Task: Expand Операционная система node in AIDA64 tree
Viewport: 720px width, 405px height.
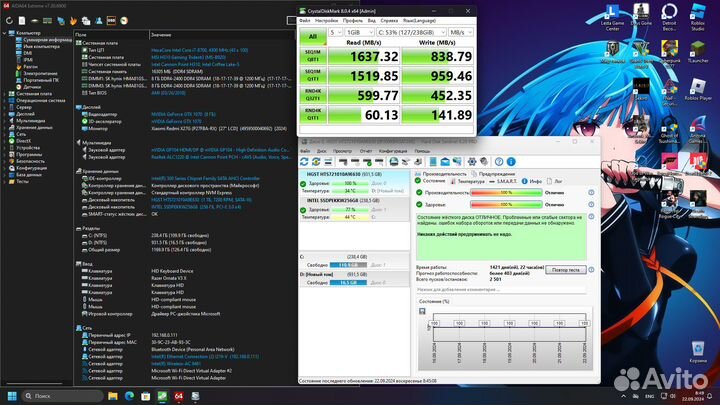Action: [x=5, y=101]
